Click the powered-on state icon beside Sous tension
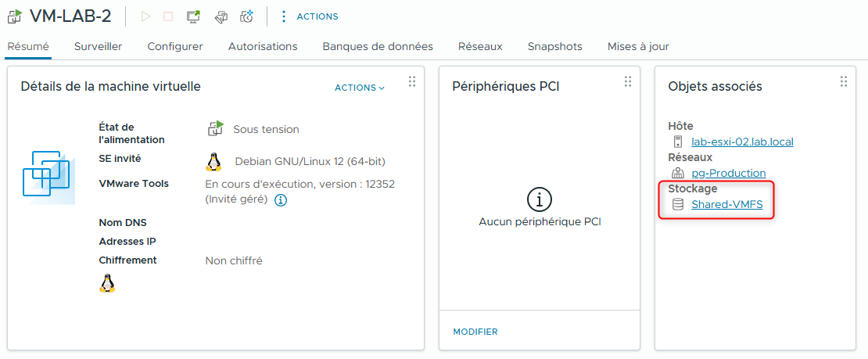Screen dimensions: 868x359 coord(215,128)
